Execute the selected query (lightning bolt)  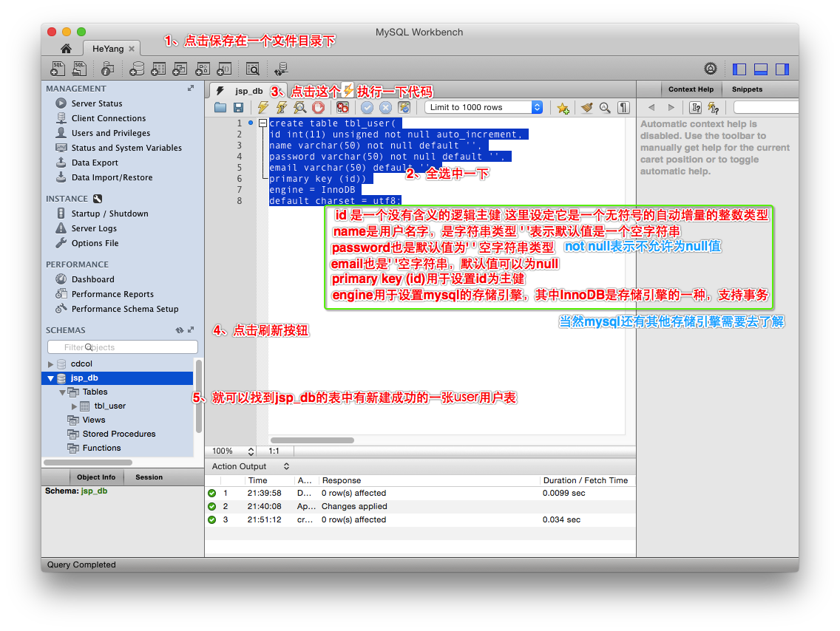click(x=263, y=108)
